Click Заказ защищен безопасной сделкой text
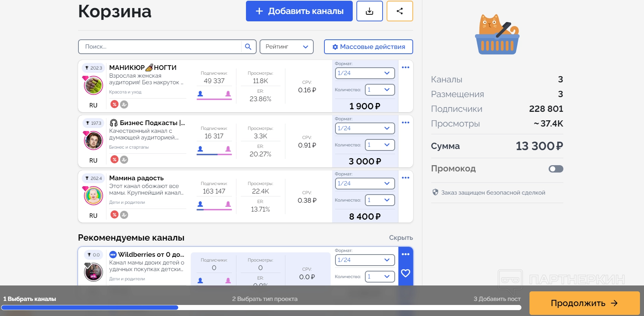The image size is (644, 316). pos(493,193)
